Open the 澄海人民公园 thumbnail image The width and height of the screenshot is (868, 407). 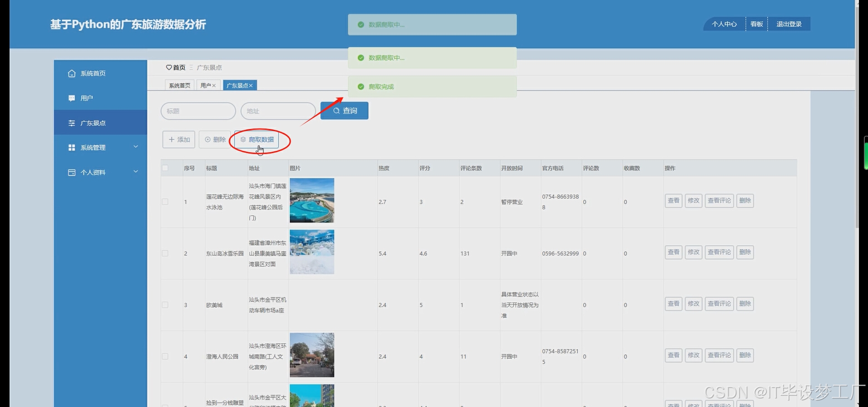coord(312,355)
